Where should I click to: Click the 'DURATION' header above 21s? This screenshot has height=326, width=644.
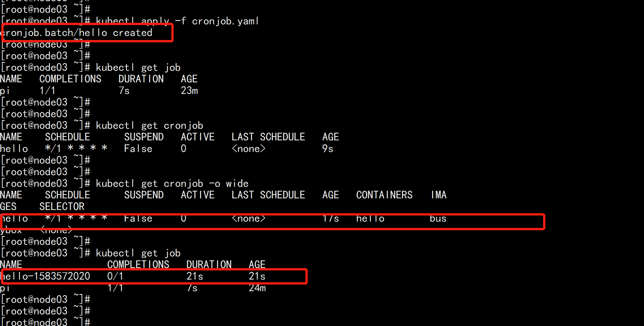click(x=209, y=265)
